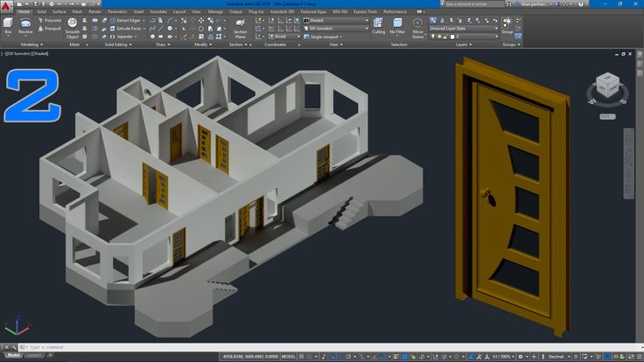Viewport: 644px width, 362px height.
Task: Click the quick access Save icon
Action: coord(35,4)
